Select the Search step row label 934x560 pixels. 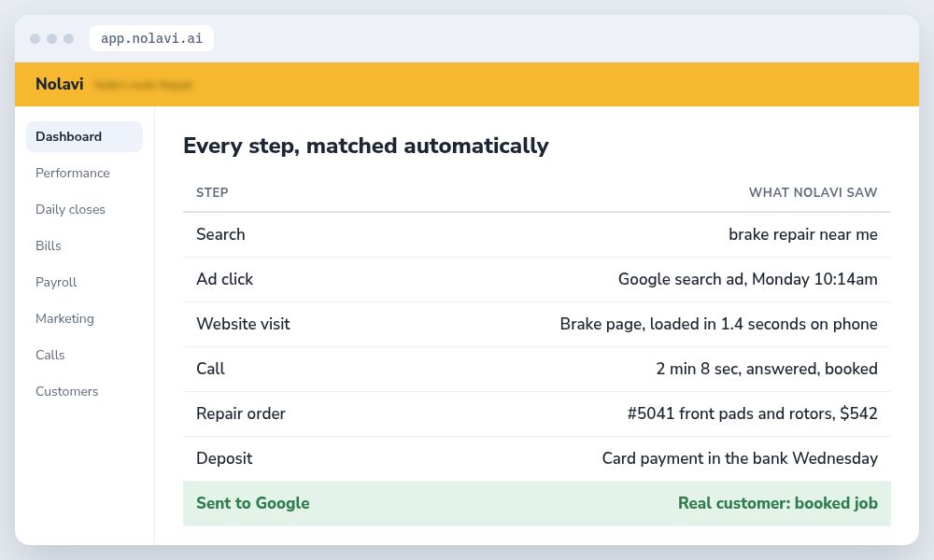pyautogui.click(x=220, y=234)
